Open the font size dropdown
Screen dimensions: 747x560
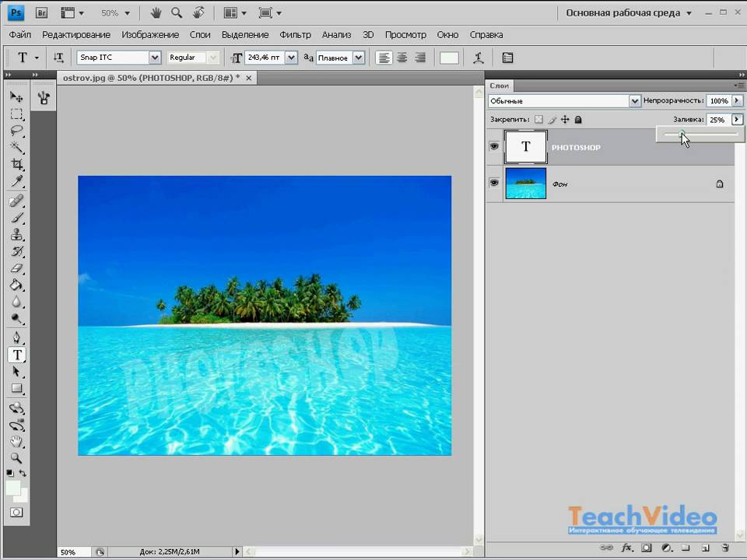(x=291, y=58)
